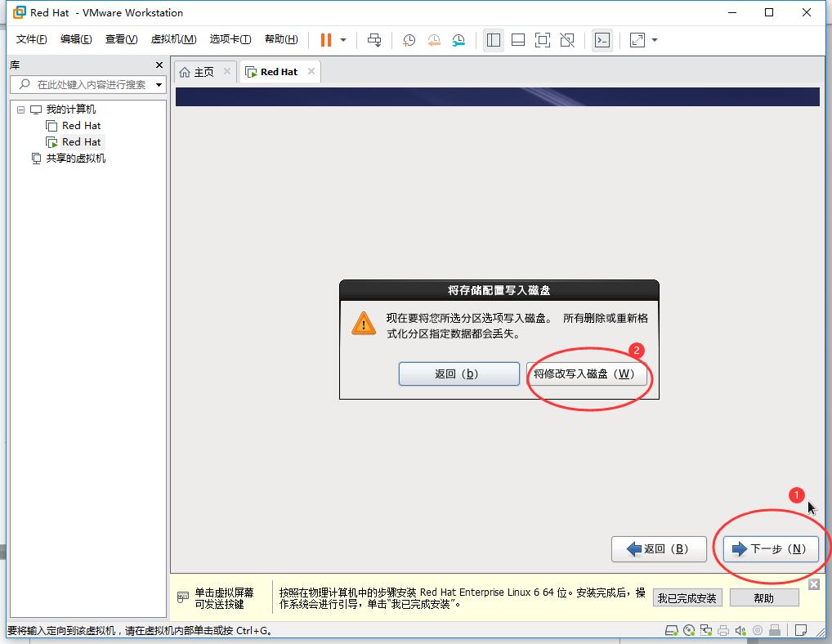Close the 主页 tab

226,71
